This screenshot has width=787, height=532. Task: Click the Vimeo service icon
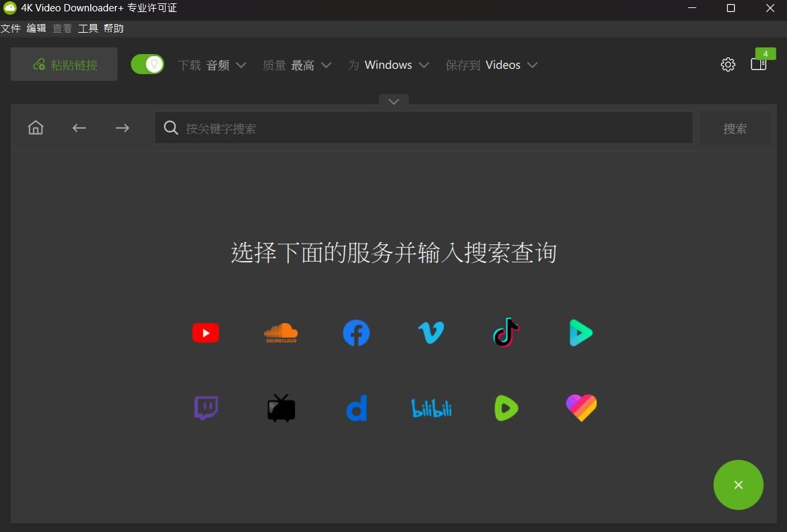(x=431, y=332)
